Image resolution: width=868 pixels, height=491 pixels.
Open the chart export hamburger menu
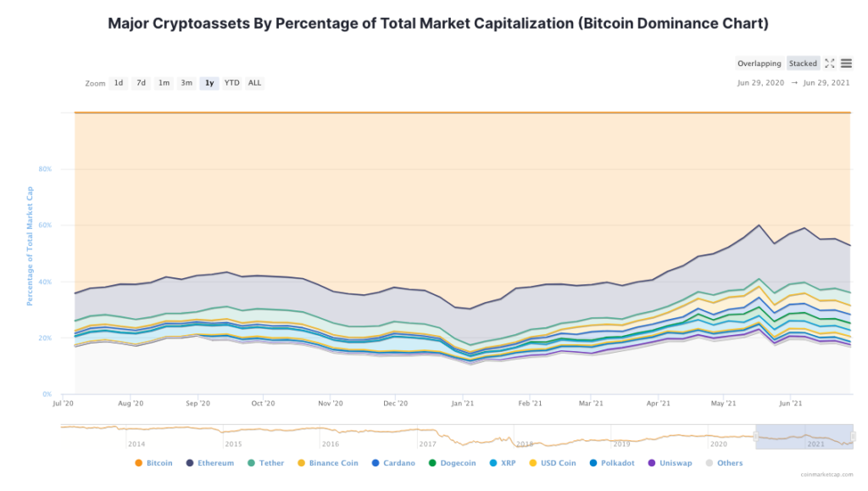pyautogui.click(x=847, y=63)
